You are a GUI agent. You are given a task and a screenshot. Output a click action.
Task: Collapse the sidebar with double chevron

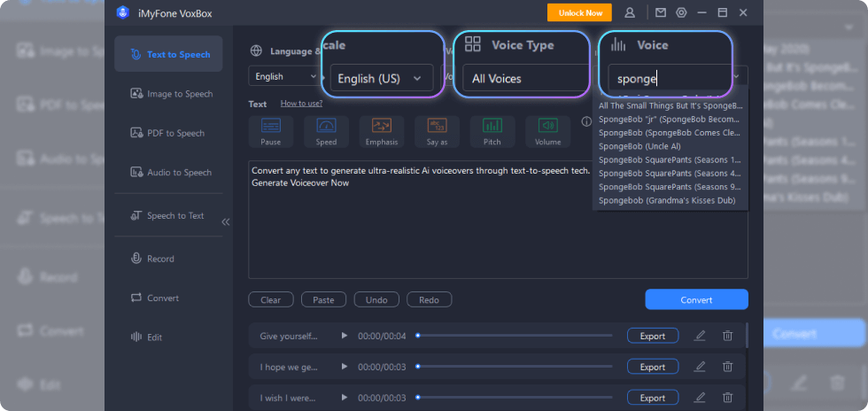[x=225, y=222]
